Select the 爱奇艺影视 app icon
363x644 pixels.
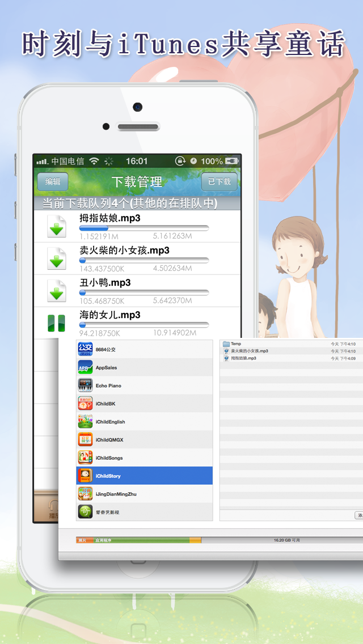click(85, 512)
